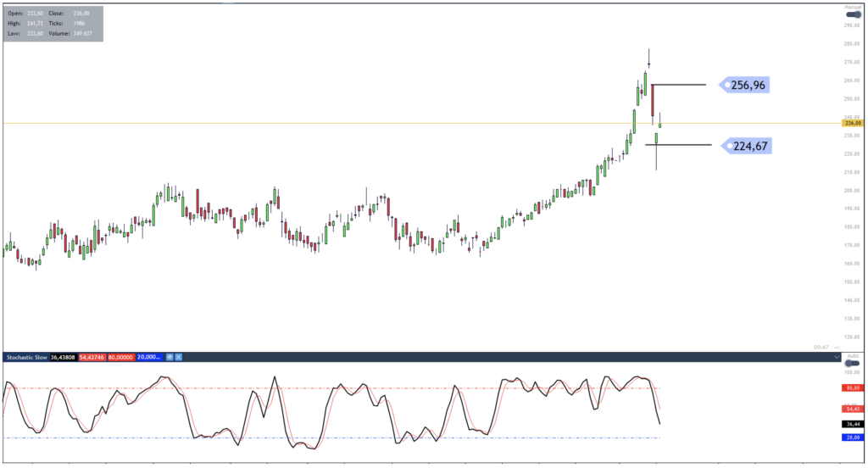Select the red 54,42746 value box

(92, 358)
